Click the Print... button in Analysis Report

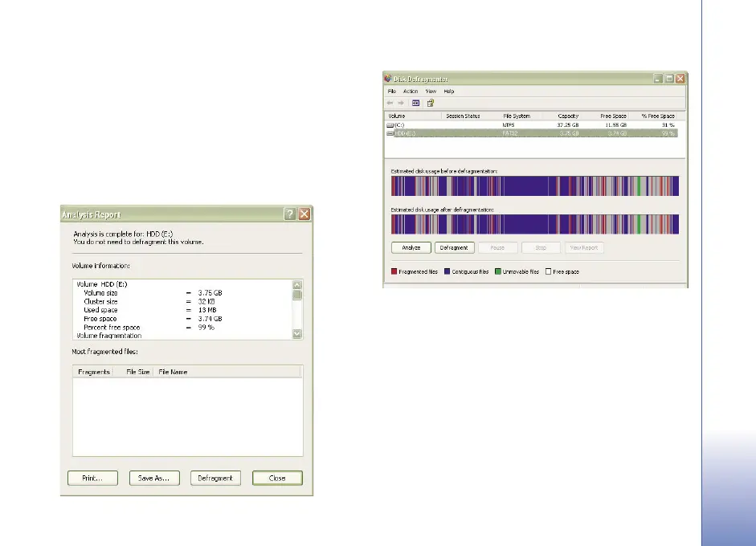(92, 478)
